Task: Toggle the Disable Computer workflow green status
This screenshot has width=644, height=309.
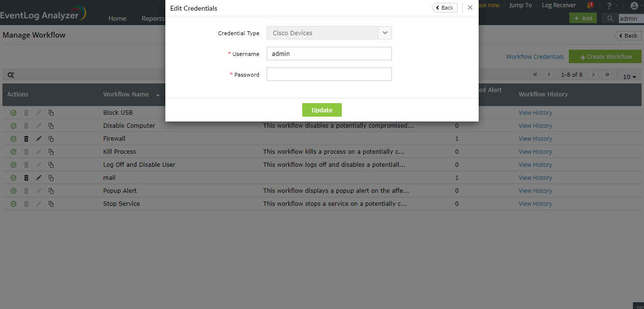Action: pos(13,126)
